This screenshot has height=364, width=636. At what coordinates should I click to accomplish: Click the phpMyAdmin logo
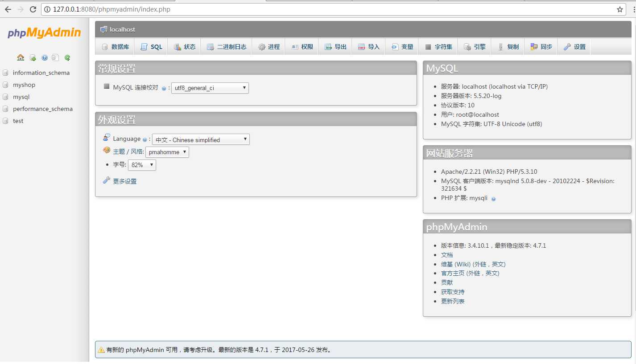[x=44, y=33]
